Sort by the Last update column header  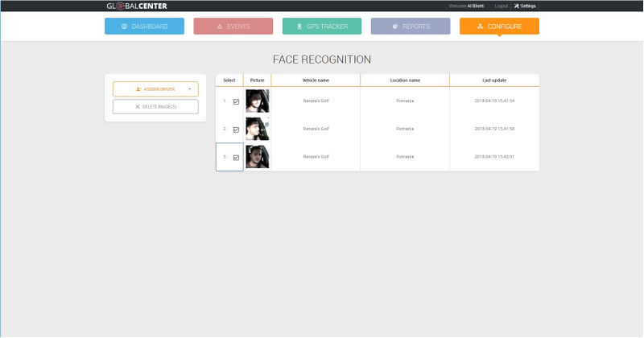(493, 80)
